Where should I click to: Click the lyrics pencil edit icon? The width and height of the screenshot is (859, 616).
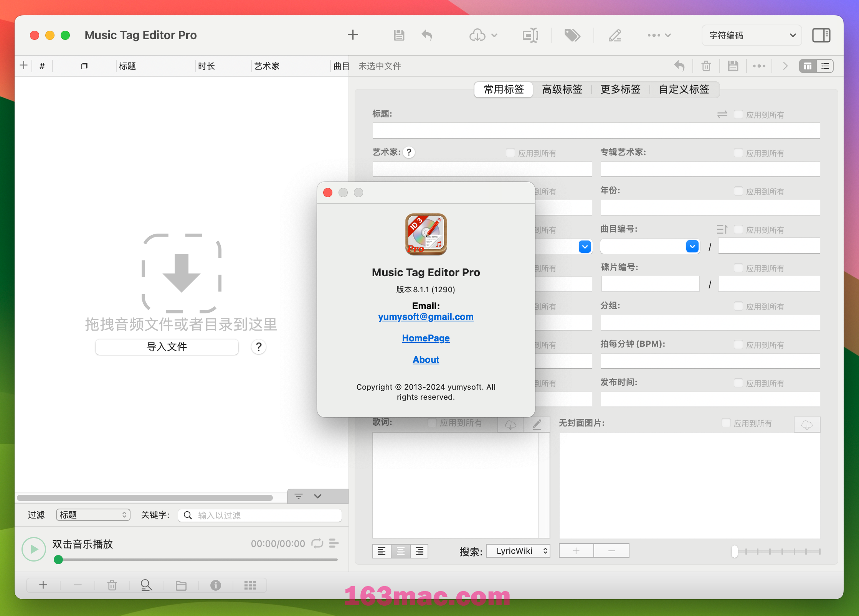point(537,425)
